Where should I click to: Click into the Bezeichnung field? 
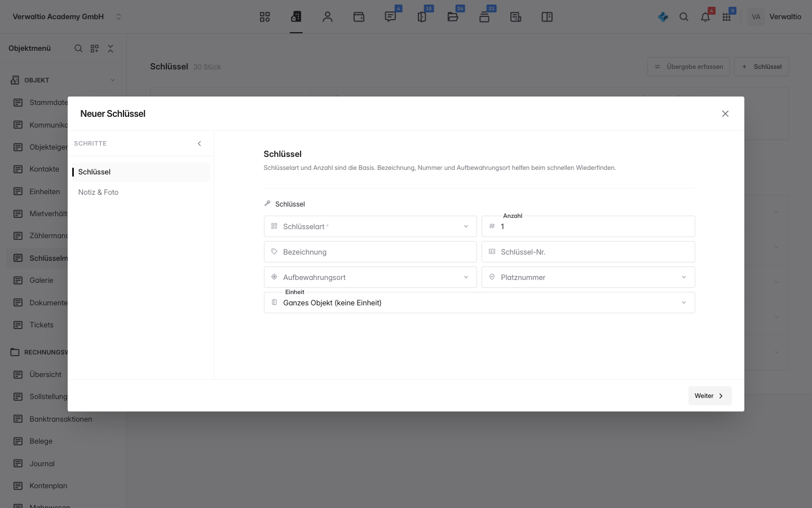tap(370, 252)
